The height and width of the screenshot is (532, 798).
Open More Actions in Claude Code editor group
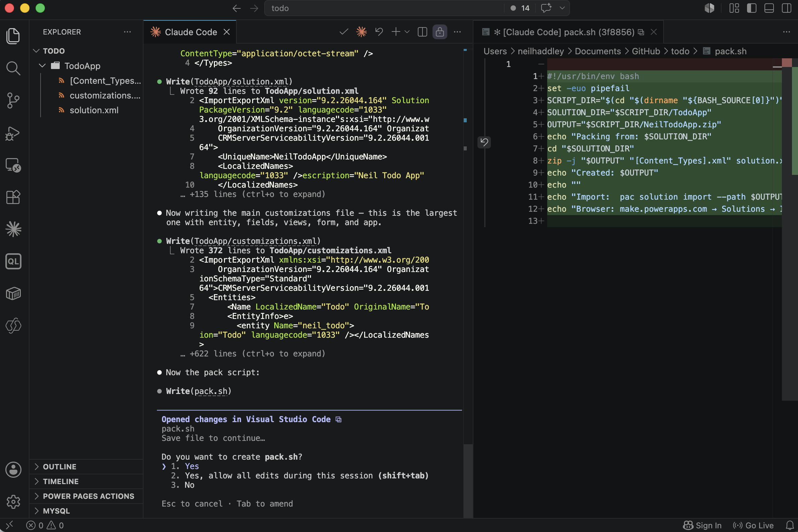pyautogui.click(x=457, y=32)
